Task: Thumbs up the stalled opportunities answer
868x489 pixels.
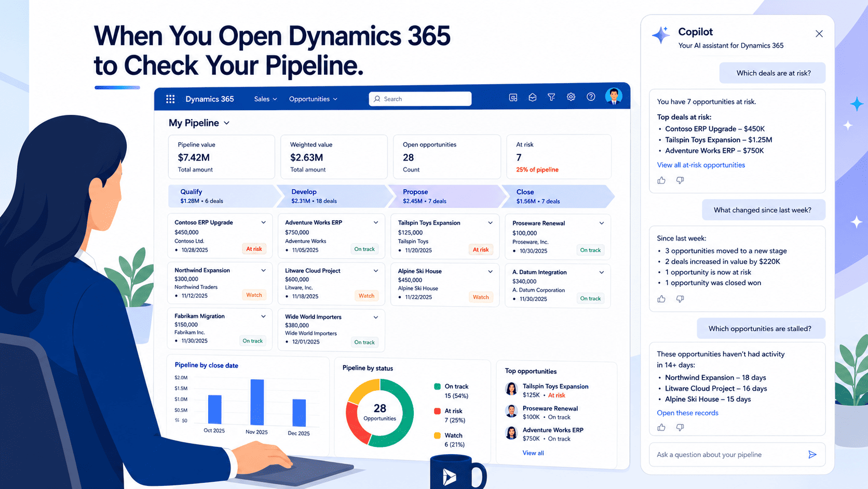Action: (x=661, y=427)
